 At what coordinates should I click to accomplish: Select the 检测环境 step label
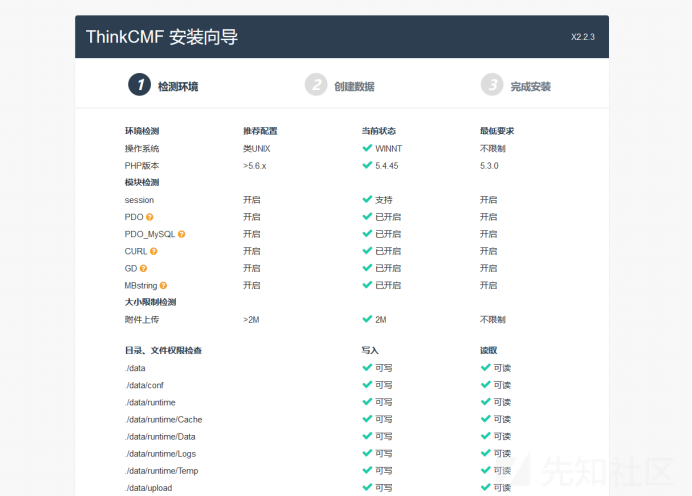(178, 86)
